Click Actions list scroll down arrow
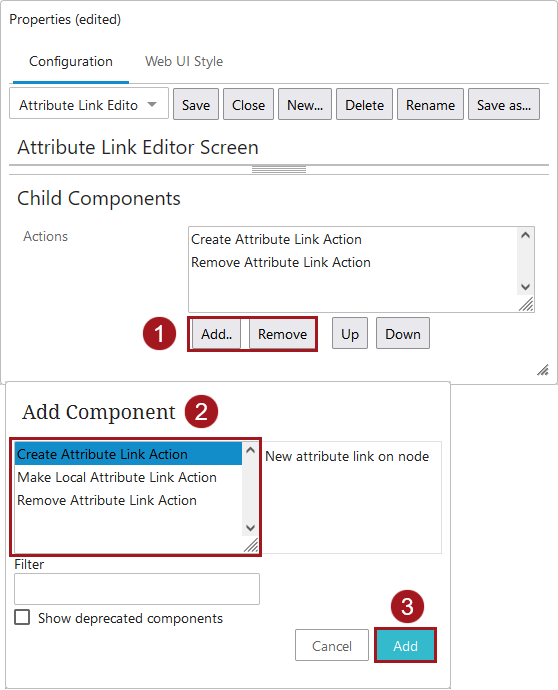The image size is (558, 690). coord(525,287)
